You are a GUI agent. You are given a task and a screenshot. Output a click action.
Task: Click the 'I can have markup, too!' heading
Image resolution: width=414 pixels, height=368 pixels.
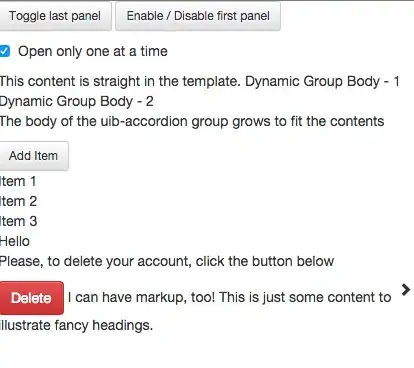(x=141, y=297)
